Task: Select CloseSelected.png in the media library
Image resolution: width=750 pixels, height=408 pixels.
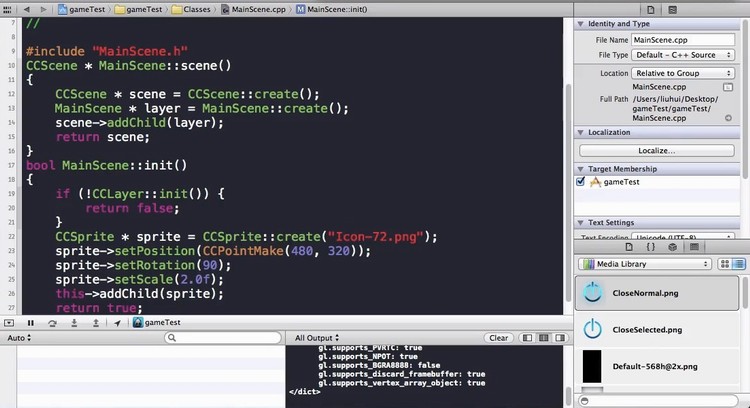Action: click(657, 330)
